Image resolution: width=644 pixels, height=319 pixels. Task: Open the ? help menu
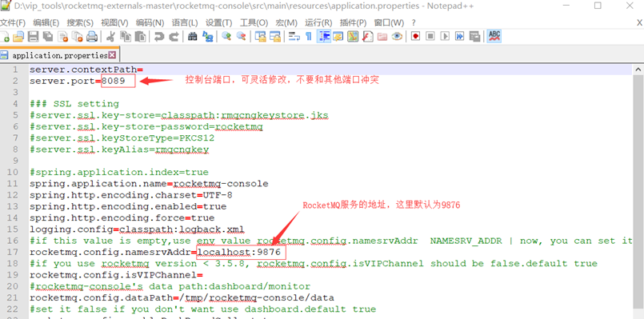(x=414, y=22)
